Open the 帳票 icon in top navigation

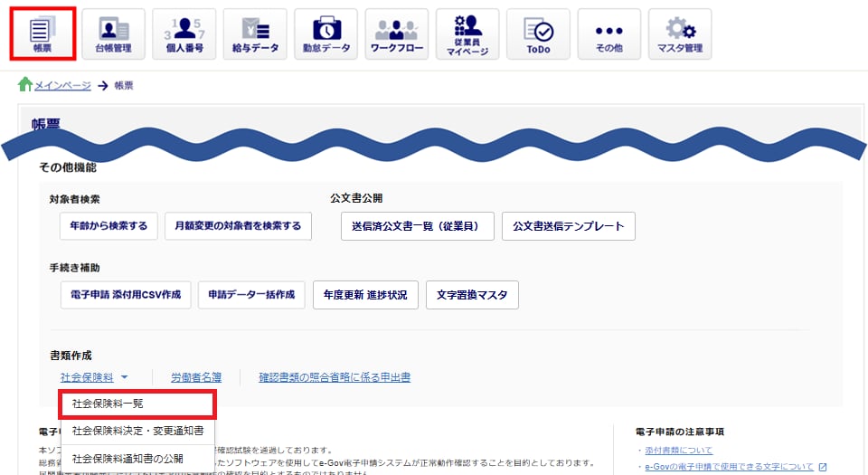click(x=42, y=34)
